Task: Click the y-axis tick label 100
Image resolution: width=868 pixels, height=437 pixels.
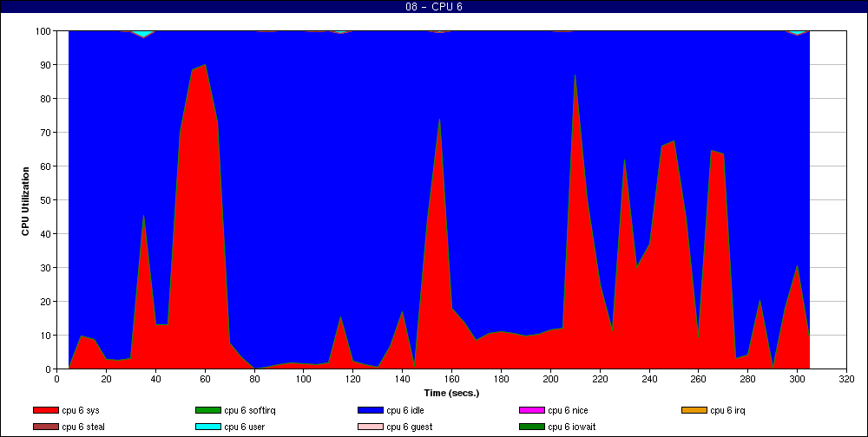Action: (x=44, y=31)
